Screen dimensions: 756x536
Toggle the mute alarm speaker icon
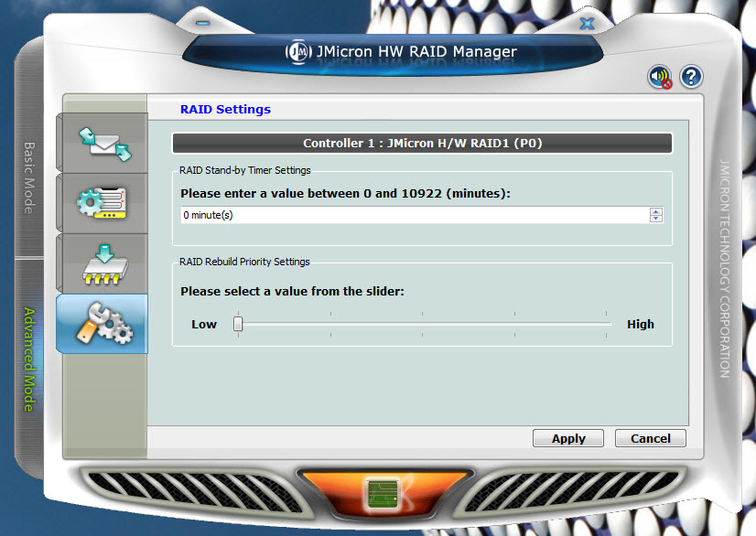[660, 77]
